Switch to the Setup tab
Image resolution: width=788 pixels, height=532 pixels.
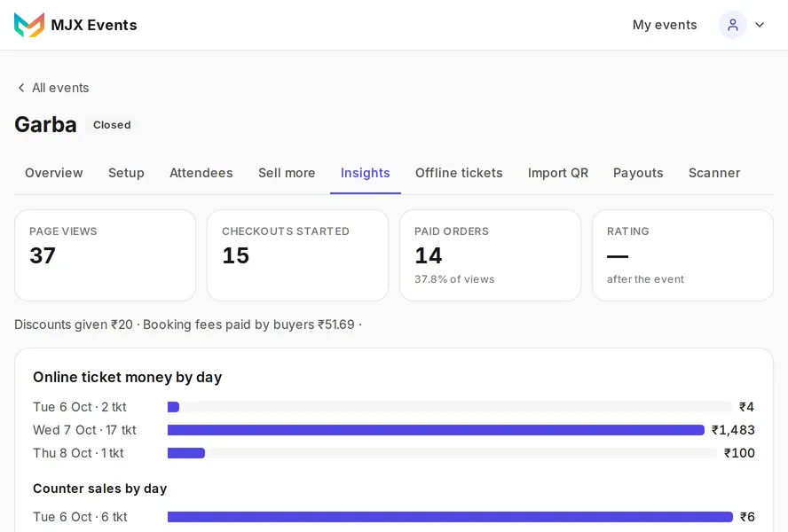(x=126, y=173)
